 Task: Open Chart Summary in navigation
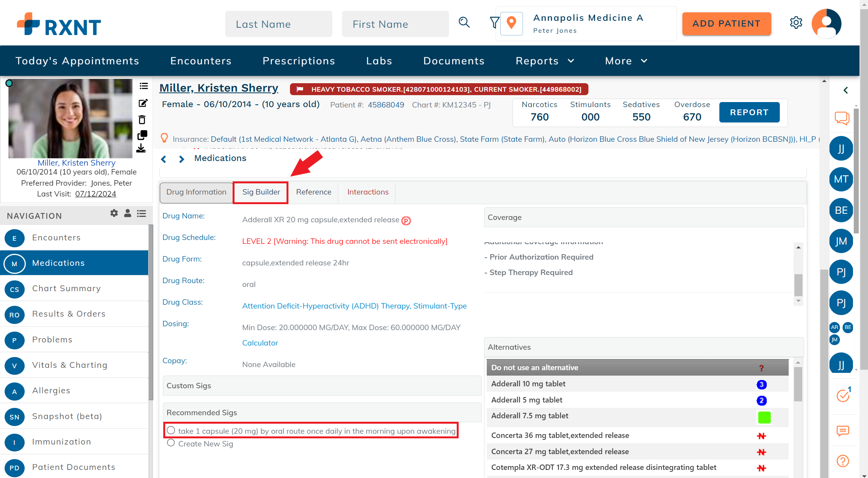[x=74, y=288]
